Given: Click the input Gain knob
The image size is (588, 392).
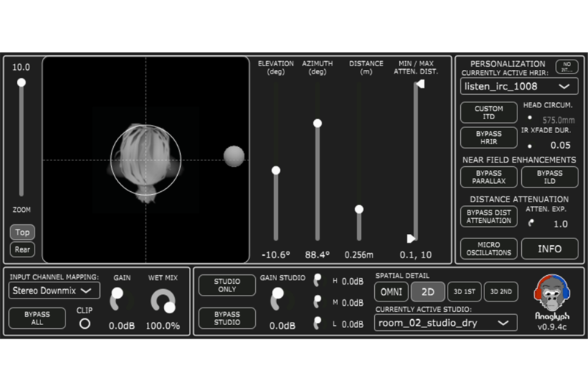Looking at the screenshot, I should pos(118,299).
